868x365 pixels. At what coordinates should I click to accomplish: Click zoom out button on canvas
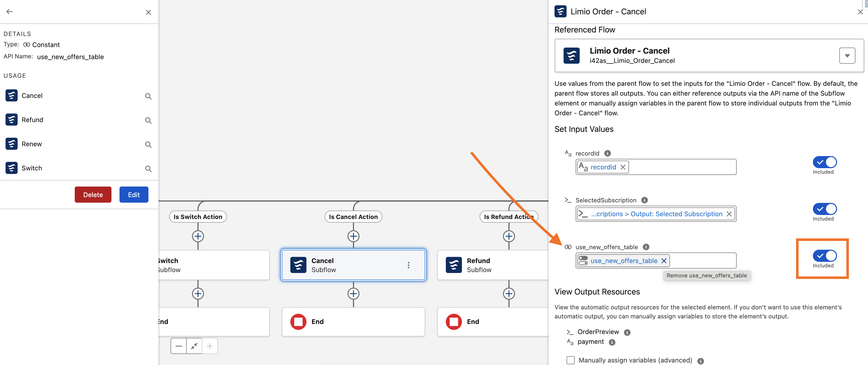(179, 346)
